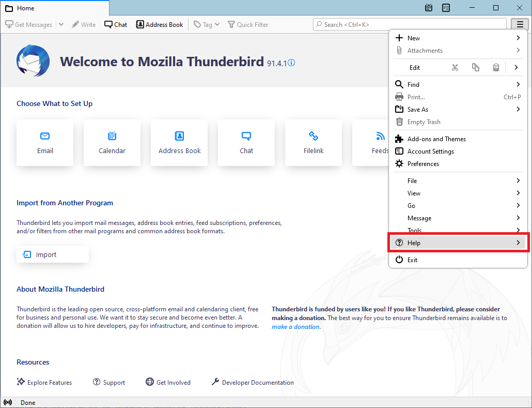The height and width of the screenshot is (408, 532).
Task: Follow the 'make a donation' link
Action: coord(295,327)
